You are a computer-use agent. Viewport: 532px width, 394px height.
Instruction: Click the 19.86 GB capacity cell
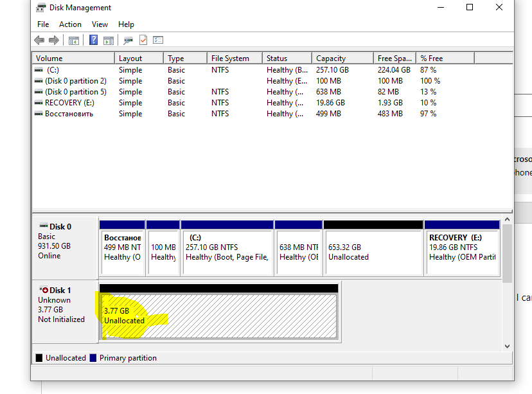(330, 103)
